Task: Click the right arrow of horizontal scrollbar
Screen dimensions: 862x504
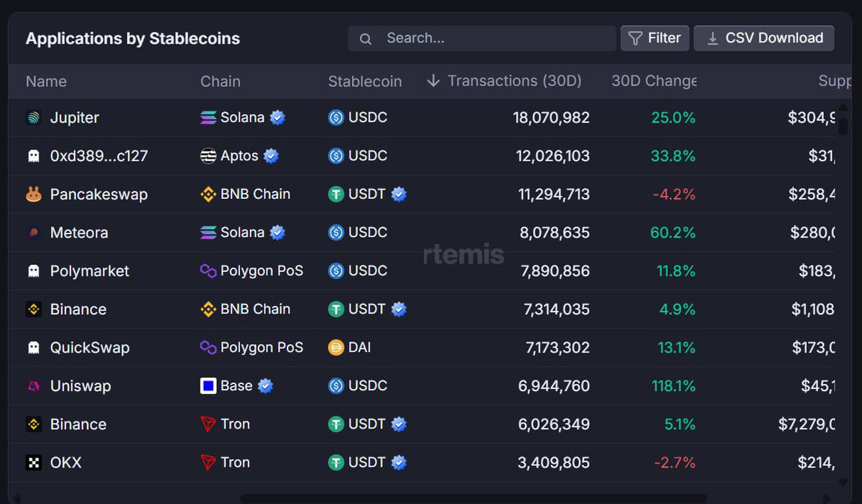Action: click(826, 498)
